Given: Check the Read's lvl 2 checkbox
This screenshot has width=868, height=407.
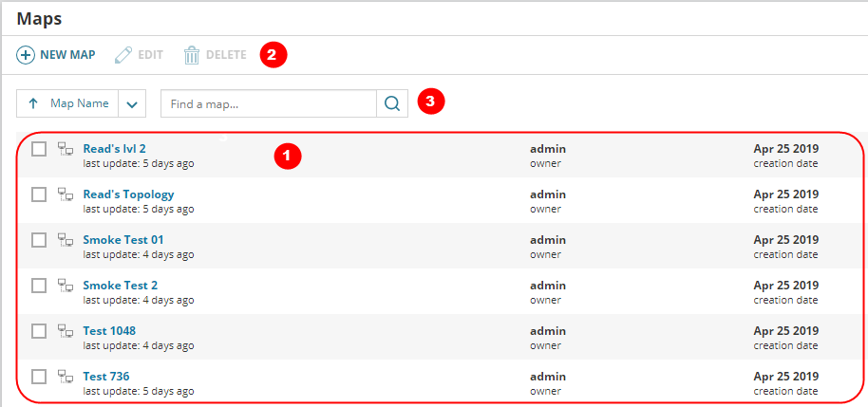Looking at the screenshot, I should 39,149.
